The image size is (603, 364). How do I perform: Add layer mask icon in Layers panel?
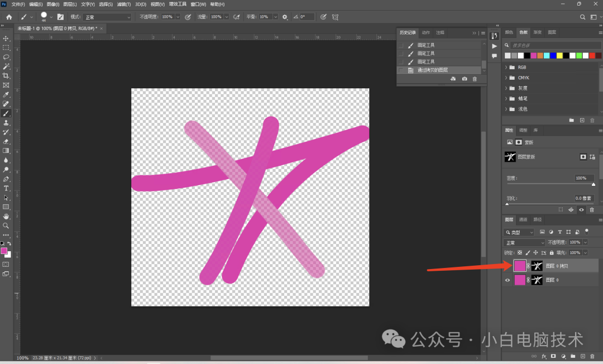[x=553, y=356]
